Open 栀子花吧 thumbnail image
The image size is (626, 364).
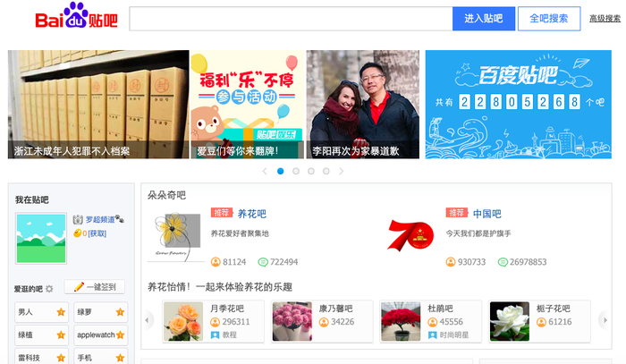[x=510, y=321]
